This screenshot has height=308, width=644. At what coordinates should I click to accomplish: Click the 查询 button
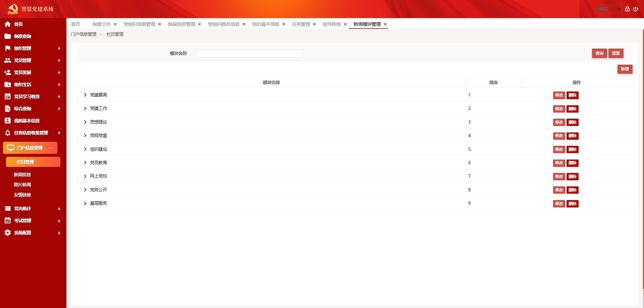pyautogui.click(x=600, y=53)
